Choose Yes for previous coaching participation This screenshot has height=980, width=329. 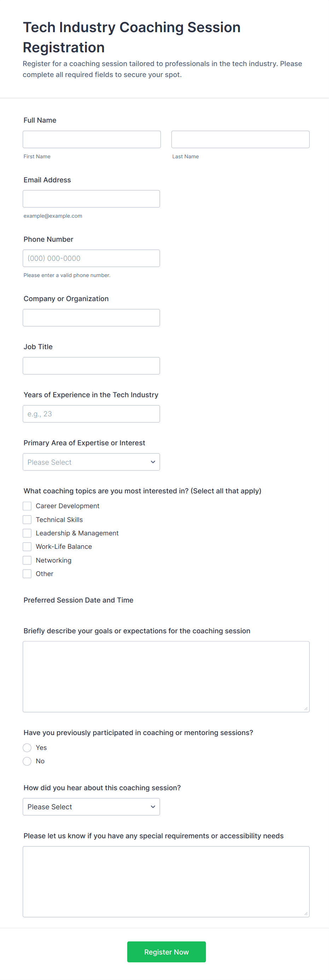(x=27, y=747)
